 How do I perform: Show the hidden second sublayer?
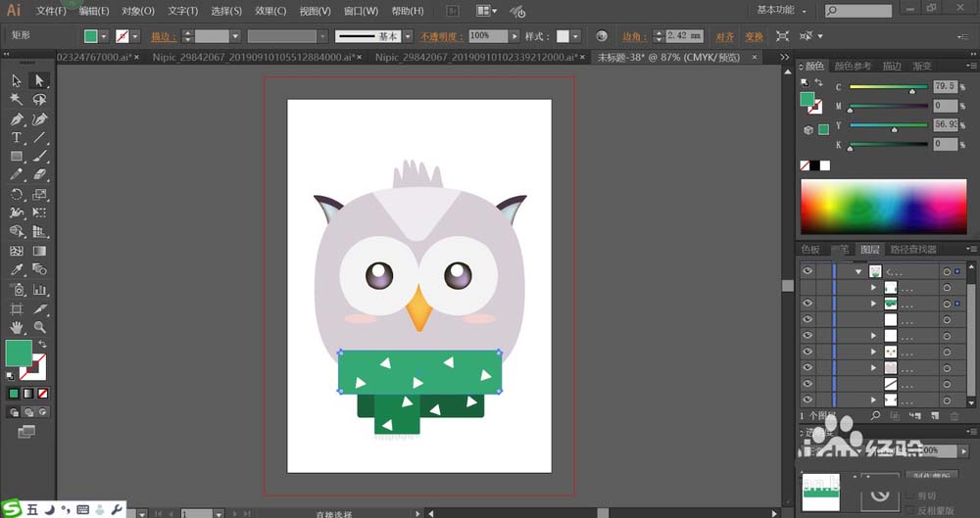pos(808,288)
